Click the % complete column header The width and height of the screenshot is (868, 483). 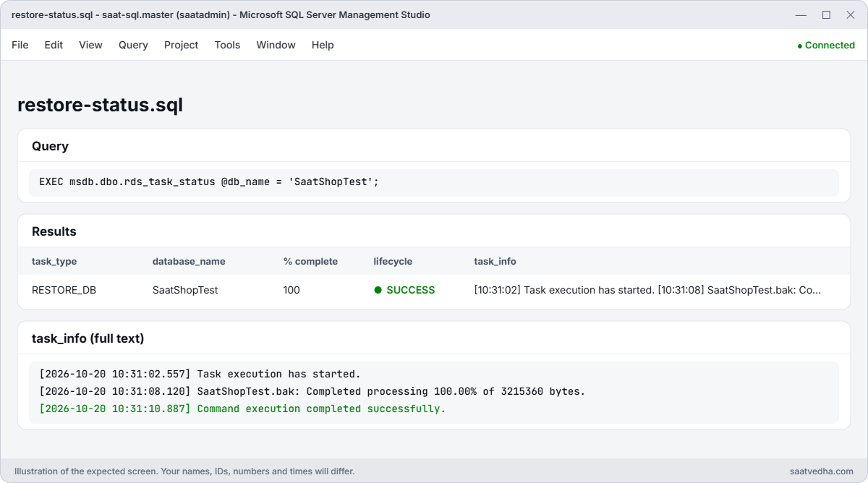pyautogui.click(x=310, y=261)
